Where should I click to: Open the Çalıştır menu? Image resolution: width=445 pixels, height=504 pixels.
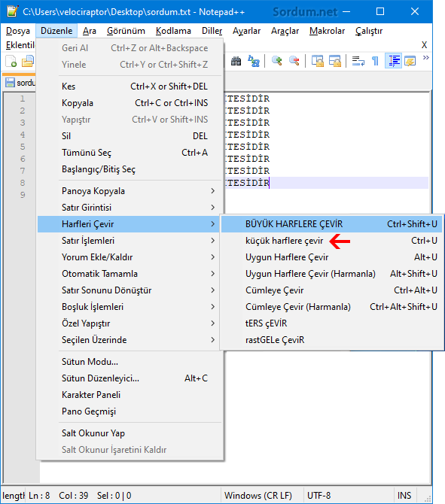369,31
